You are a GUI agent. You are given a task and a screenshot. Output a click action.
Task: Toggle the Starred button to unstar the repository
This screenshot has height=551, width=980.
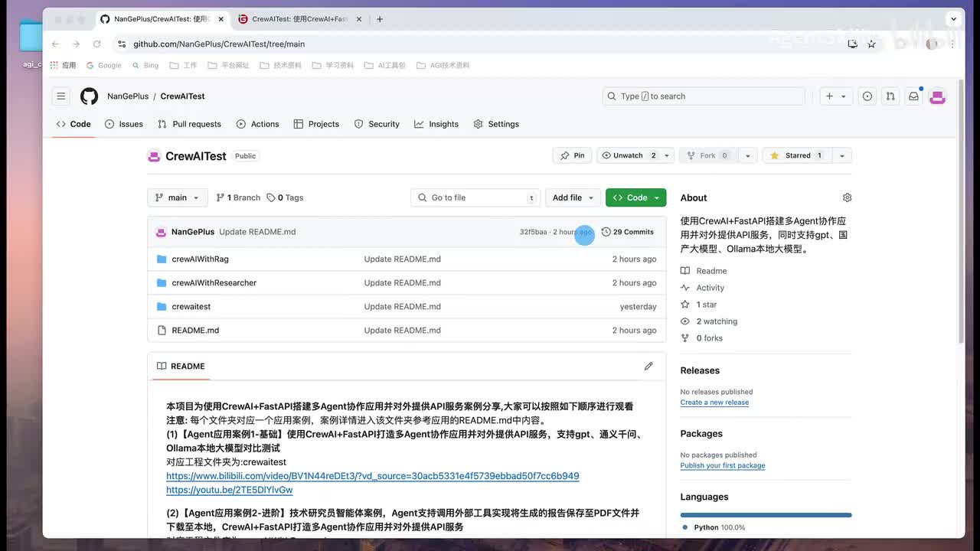(796, 155)
